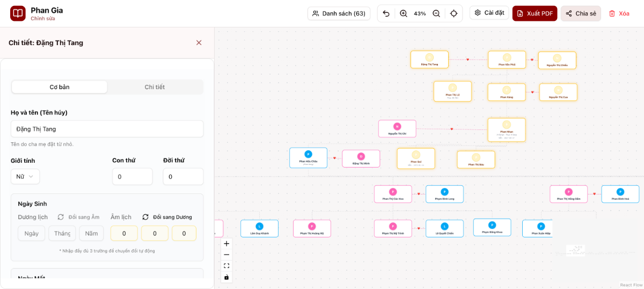Click the Họ và tên input field
Viewport: 644px width, 289px height.
click(x=107, y=129)
